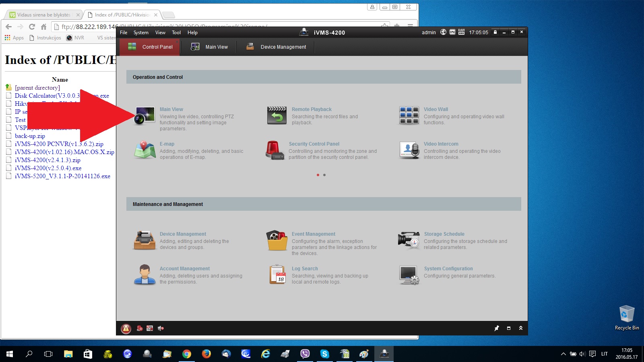Toggle alarm-triggered pop-up image icon in the bottom bar
The height and width of the screenshot is (362, 644).
(150, 328)
